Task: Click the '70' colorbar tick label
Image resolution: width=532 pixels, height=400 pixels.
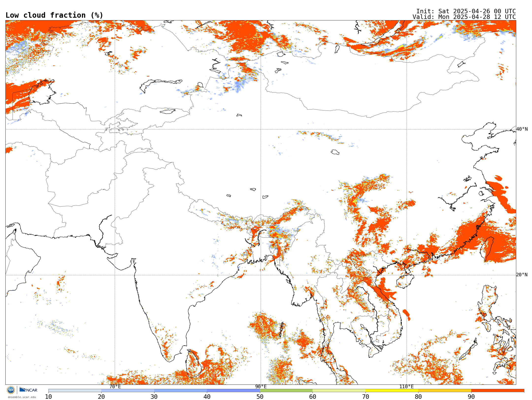Action: pyautogui.click(x=366, y=397)
